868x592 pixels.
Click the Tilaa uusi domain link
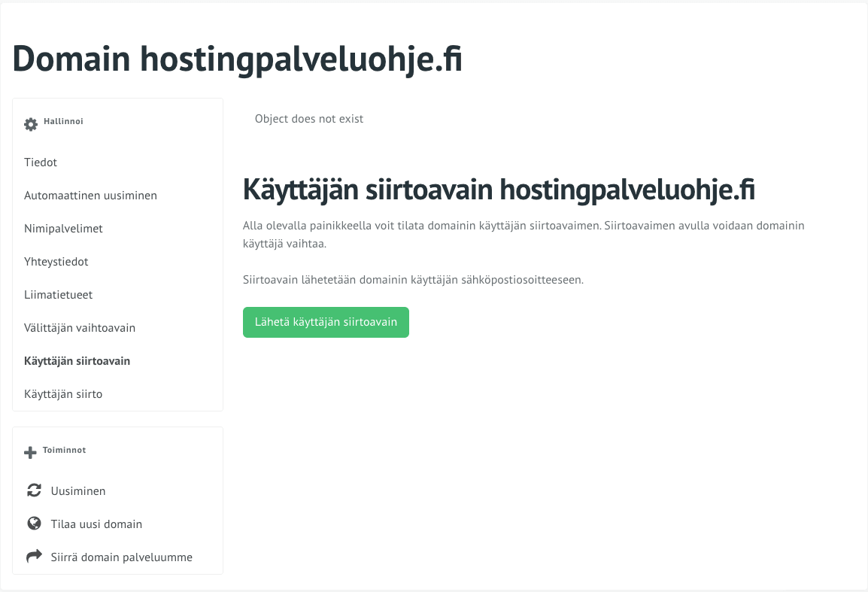96,524
